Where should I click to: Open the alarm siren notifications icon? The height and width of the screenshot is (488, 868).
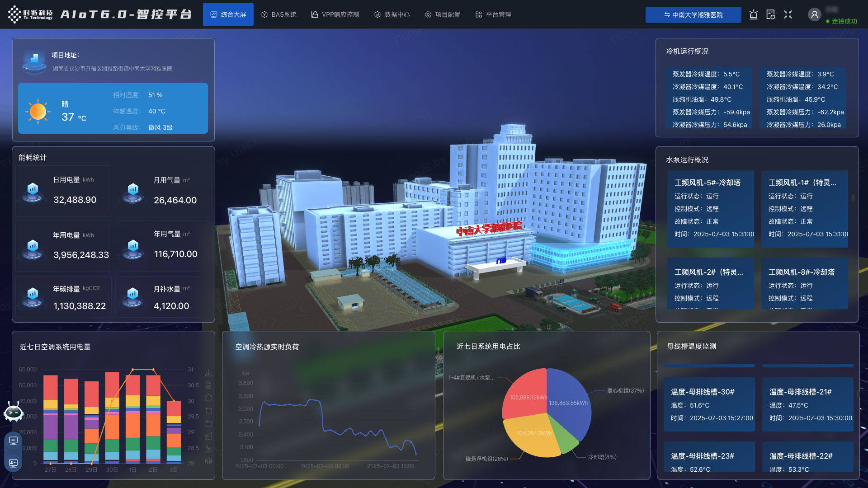(753, 15)
